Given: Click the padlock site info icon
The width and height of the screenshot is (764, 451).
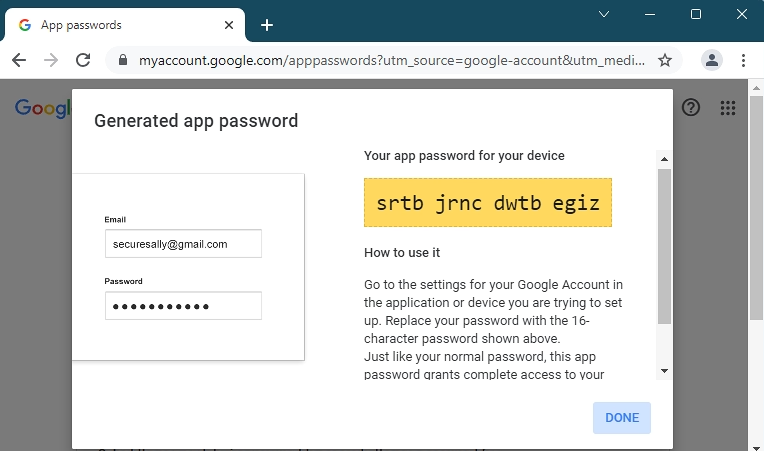Looking at the screenshot, I should pos(123,60).
